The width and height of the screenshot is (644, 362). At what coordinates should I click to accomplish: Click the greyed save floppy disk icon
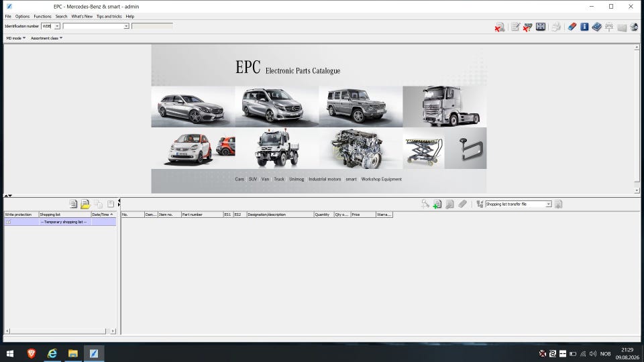click(111, 204)
